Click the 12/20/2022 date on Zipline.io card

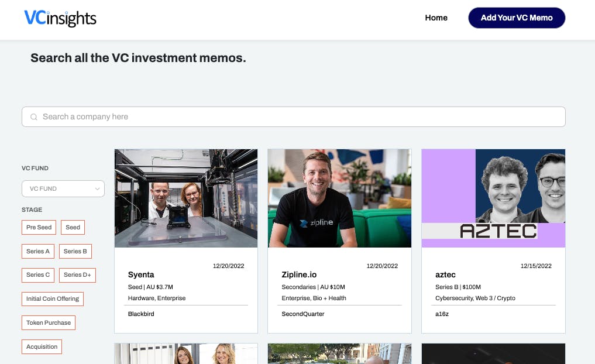[x=382, y=266]
